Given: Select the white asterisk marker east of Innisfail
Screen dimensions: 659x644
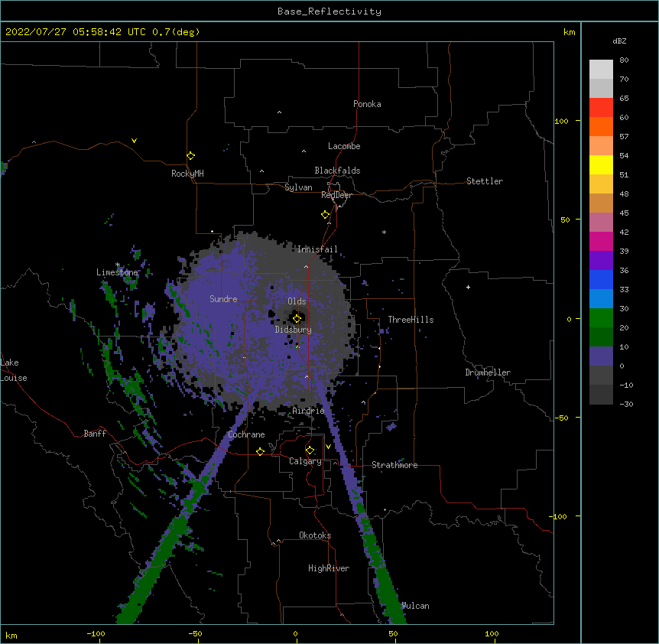Looking at the screenshot, I should pos(384,232).
